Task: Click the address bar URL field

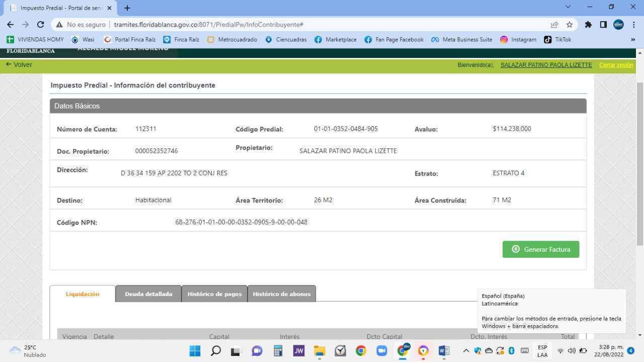Action: 302,25
